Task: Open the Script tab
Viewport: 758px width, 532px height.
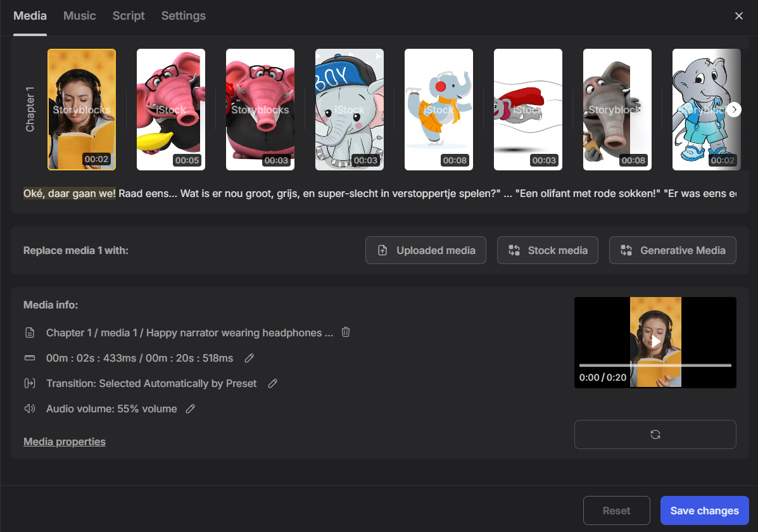Action: point(129,16)
